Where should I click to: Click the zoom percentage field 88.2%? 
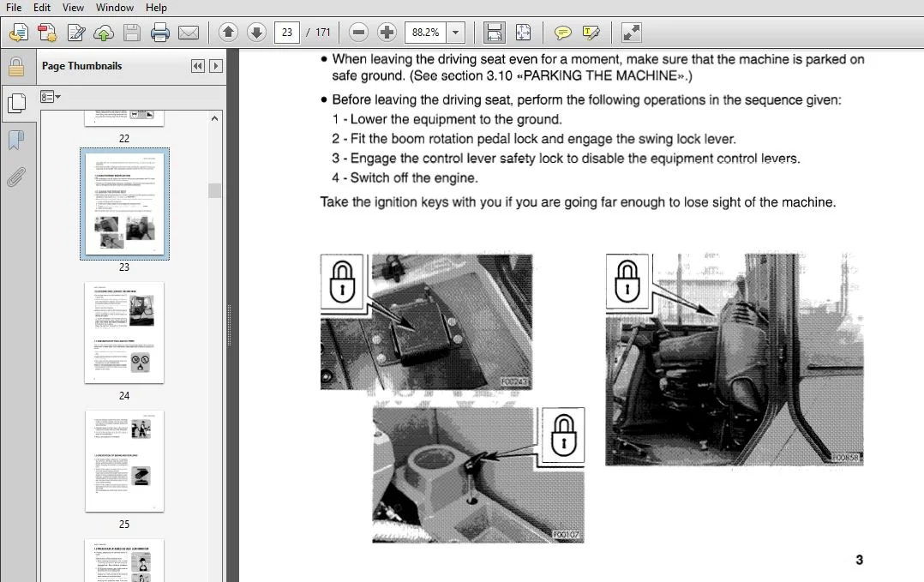(425, 33)
